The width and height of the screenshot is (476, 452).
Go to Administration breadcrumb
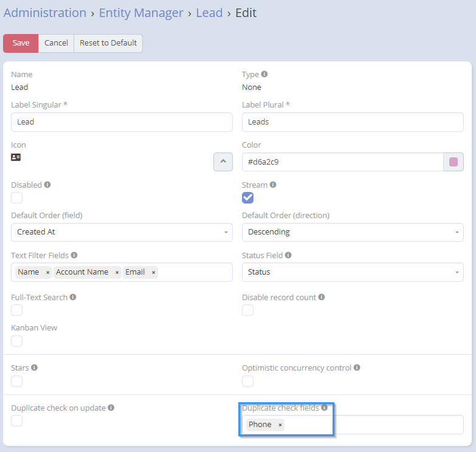click(x=45, y=13)
